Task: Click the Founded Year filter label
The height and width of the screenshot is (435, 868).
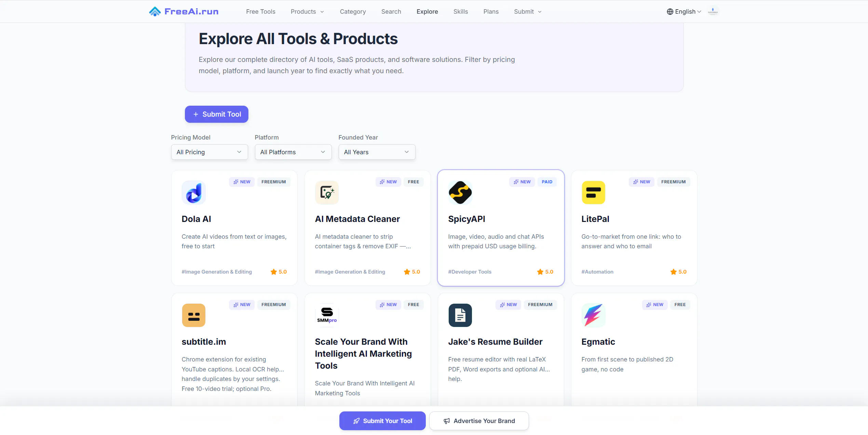Action: [x=358, y=137]
